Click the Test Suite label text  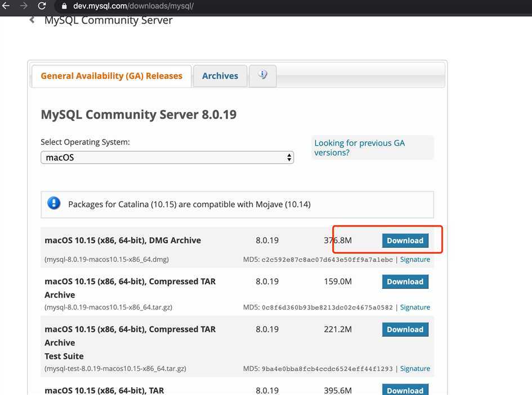[64, 356]
